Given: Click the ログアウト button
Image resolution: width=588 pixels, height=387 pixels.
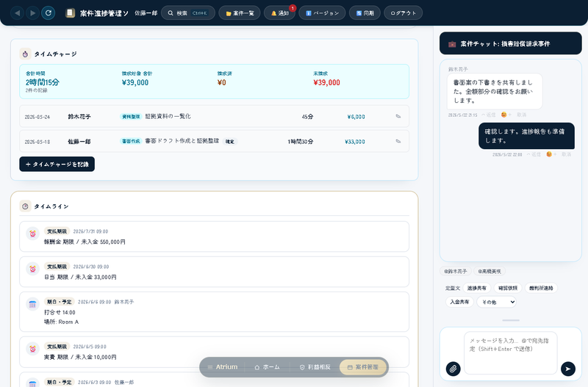Looking at the screenshot, I should [403, 13].
